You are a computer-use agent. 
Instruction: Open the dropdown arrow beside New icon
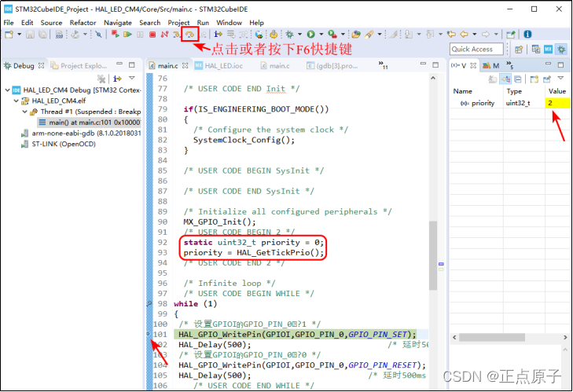click(20, 35)
